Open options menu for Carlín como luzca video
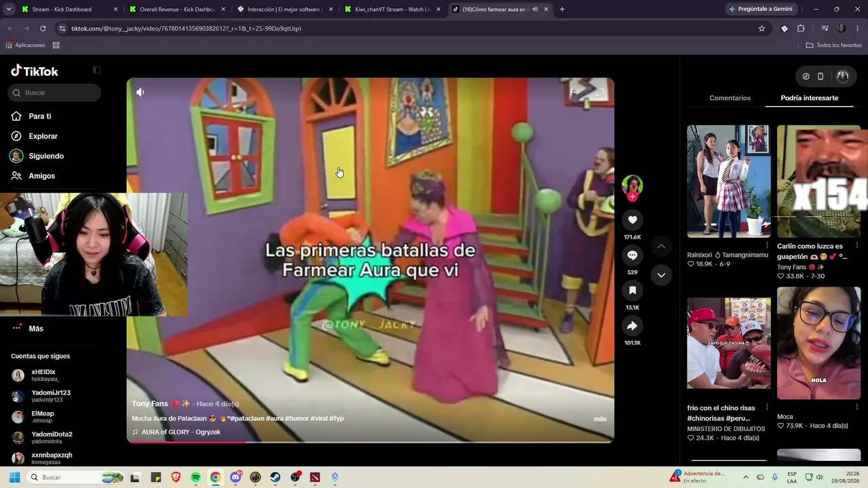Screen dimensions: 868x488 (x=856, y=245)
